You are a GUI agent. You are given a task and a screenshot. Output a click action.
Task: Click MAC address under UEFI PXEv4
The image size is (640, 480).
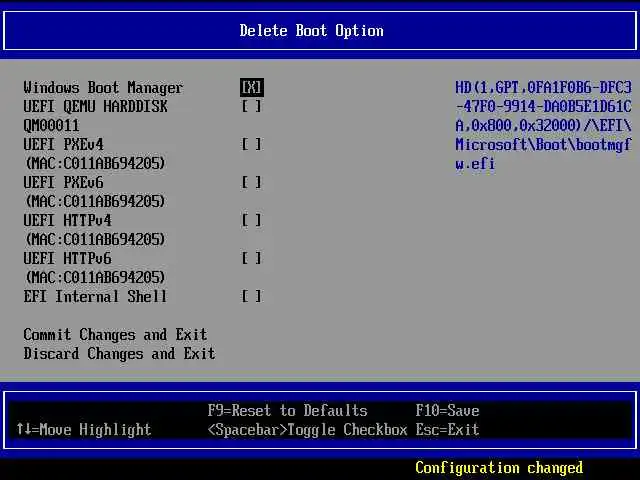(95, 163)
